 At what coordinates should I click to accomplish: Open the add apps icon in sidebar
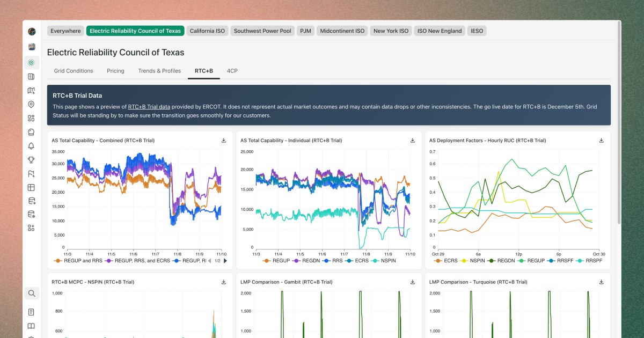coord(31,228)
